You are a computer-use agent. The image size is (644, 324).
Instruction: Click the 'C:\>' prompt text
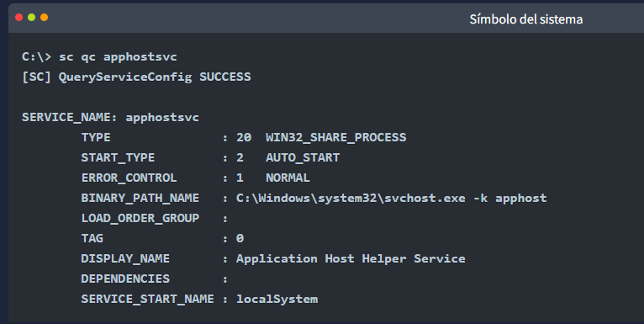tap(36, 56)
